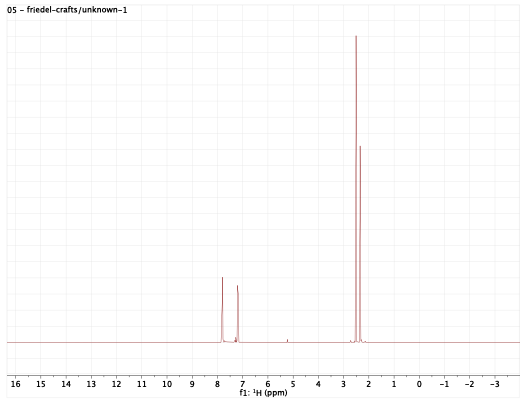Select the small peak near 5.2 ppm
522x404 pixels.
[x=287, y=340]
